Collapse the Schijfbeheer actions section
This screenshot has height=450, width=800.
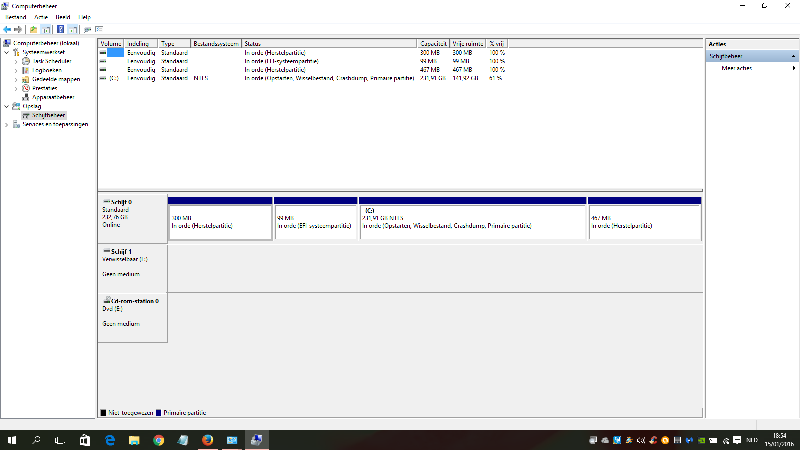tap(795, 56)
